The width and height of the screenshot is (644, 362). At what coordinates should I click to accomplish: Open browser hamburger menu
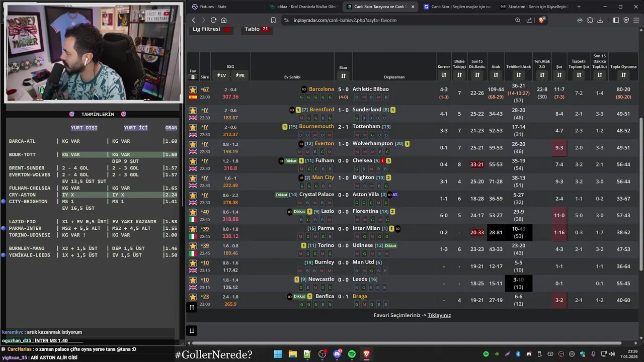click(636, 20)
